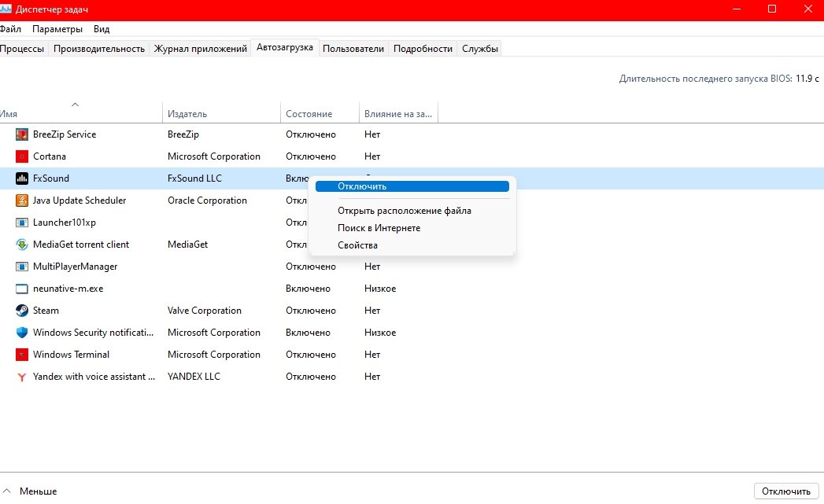Click the Java Update Scheduler icon
This screenshot has width=824, height=504.
[21, 200]
